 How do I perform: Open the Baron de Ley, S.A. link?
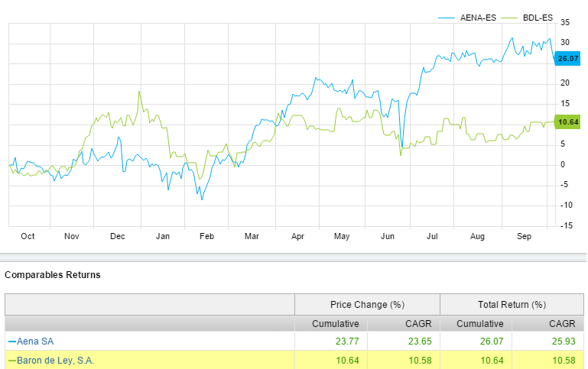pyautogui.click(x=54, y=360)
